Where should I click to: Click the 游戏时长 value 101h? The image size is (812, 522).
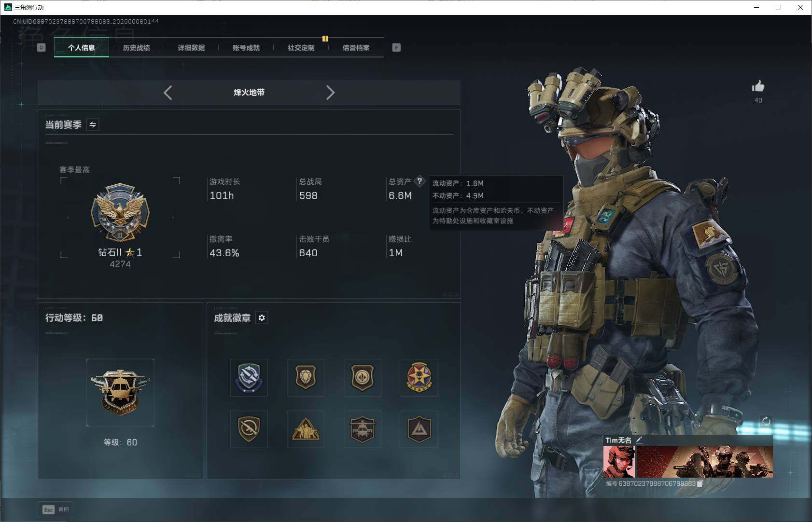(222, 196)
